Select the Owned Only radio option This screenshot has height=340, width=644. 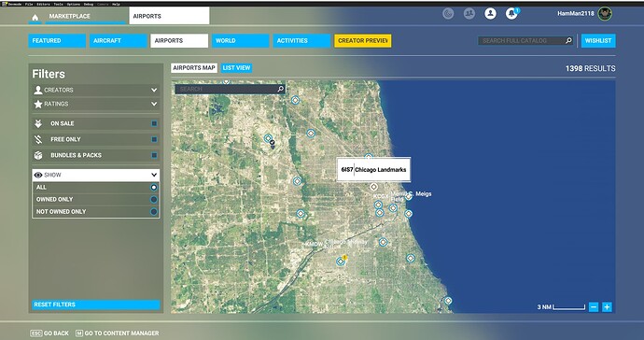pyautogui.click(x=154, y=199)
